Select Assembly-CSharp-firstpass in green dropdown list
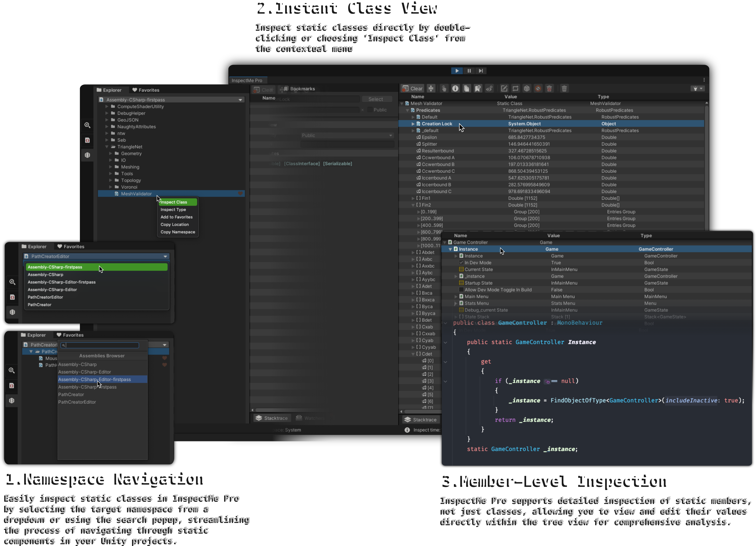Viewport: 756px width, 546px height. click(x=97, y=267)
